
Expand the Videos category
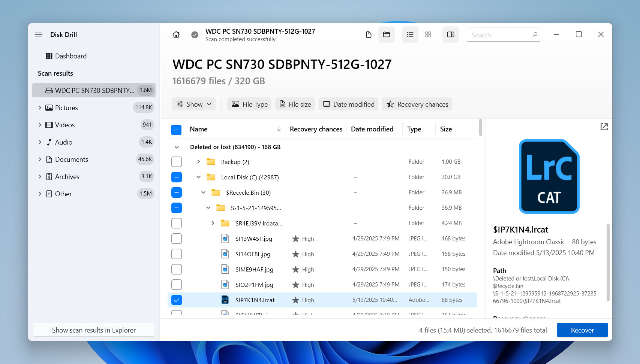pyautogui.click(x=40, y=125)
